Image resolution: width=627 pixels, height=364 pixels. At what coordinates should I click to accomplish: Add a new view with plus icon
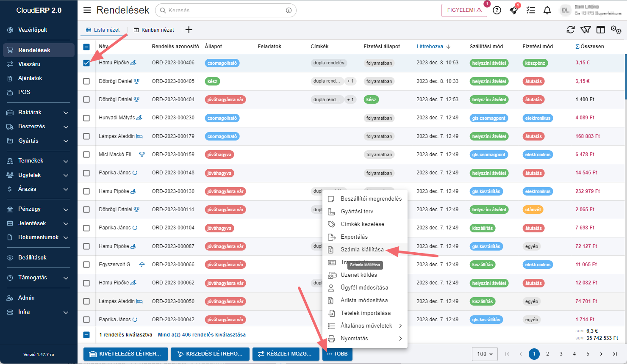click(189, 30)
